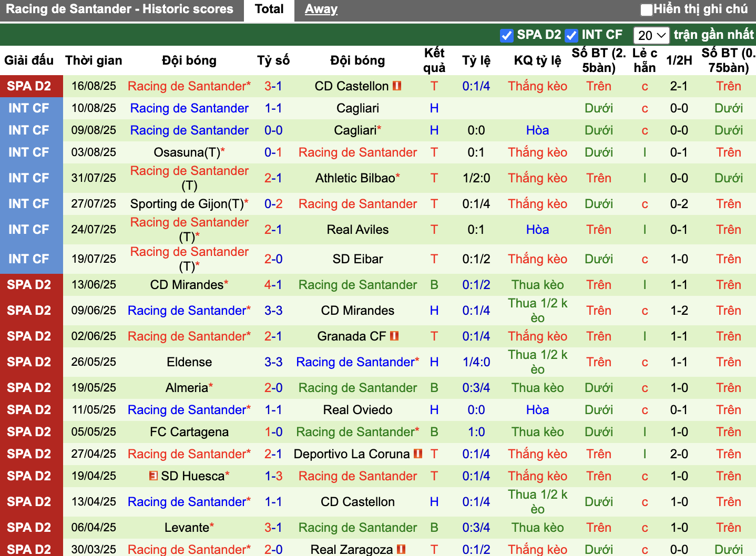Click the 3-3 score on 09/06/25 row

pos(273,311)
